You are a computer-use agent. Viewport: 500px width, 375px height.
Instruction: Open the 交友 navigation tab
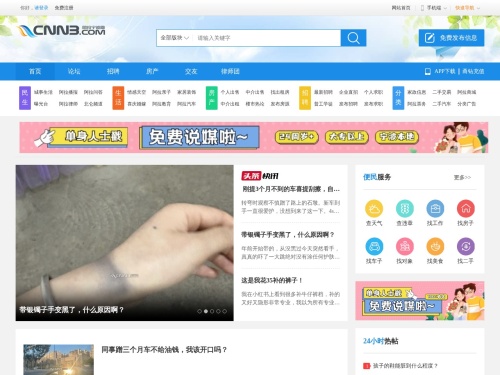click(x=191, y=71)
